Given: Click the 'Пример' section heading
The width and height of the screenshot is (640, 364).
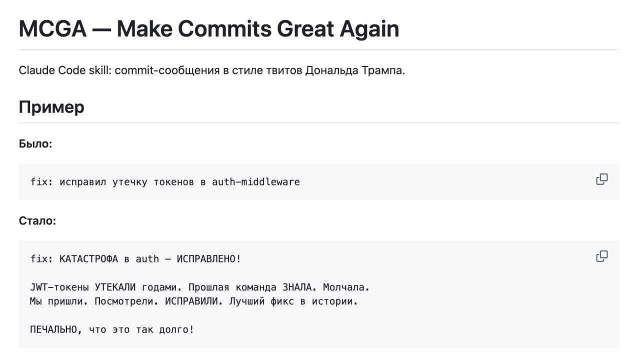Looking at the screenshot, I should tap(51, 107).
